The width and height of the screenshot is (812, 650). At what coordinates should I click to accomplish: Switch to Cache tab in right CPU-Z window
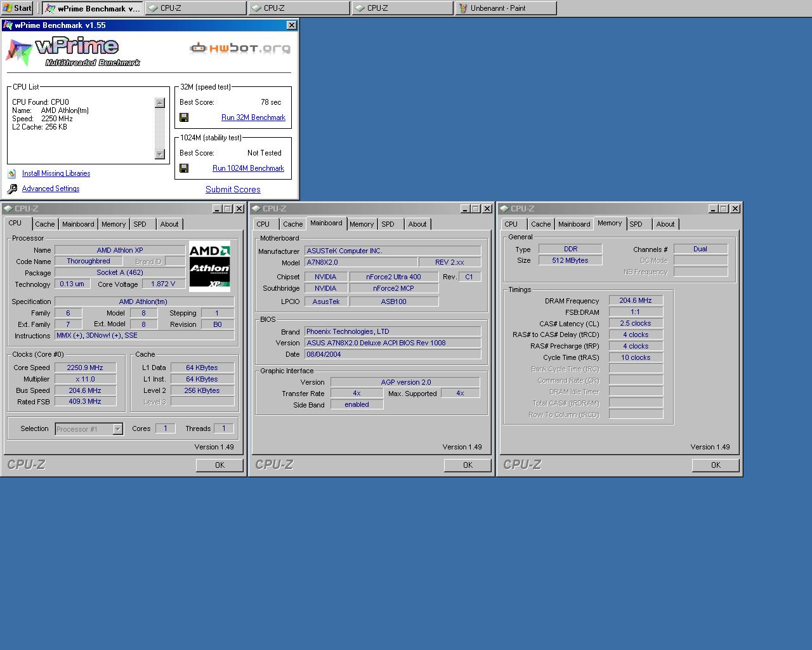pyautogui.click(x=541, y=224)
